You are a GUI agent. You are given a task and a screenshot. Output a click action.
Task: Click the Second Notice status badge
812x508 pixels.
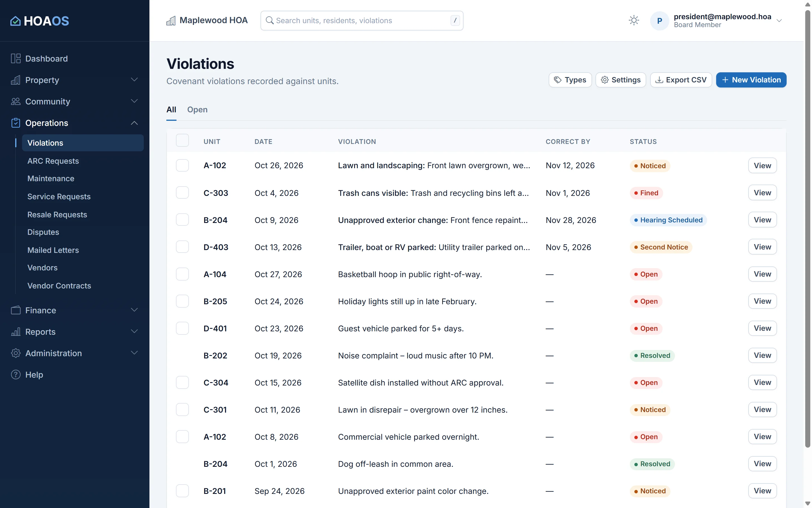tap(661, 247)
